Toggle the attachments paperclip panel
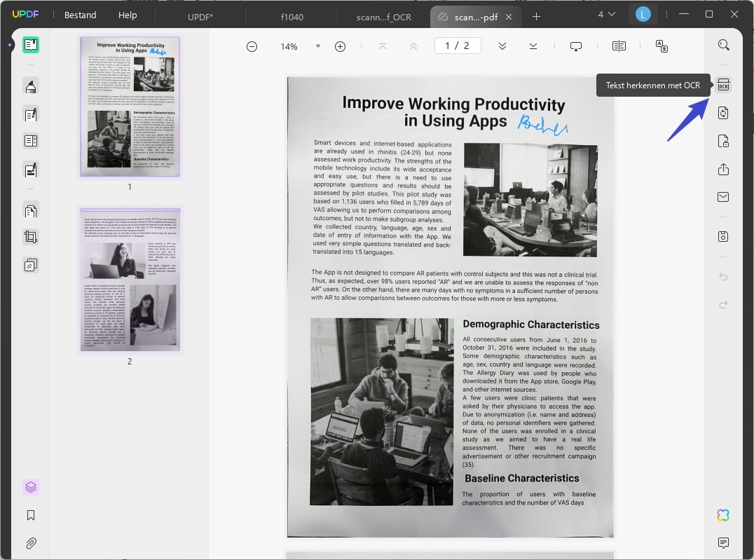754x560 pixels. [x=31, y=543]
